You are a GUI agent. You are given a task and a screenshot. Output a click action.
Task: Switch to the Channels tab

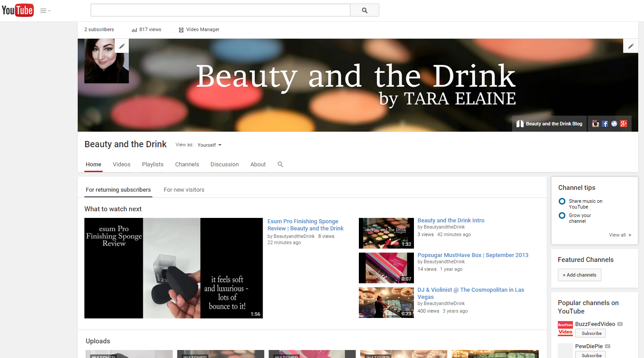pos(187,165)
